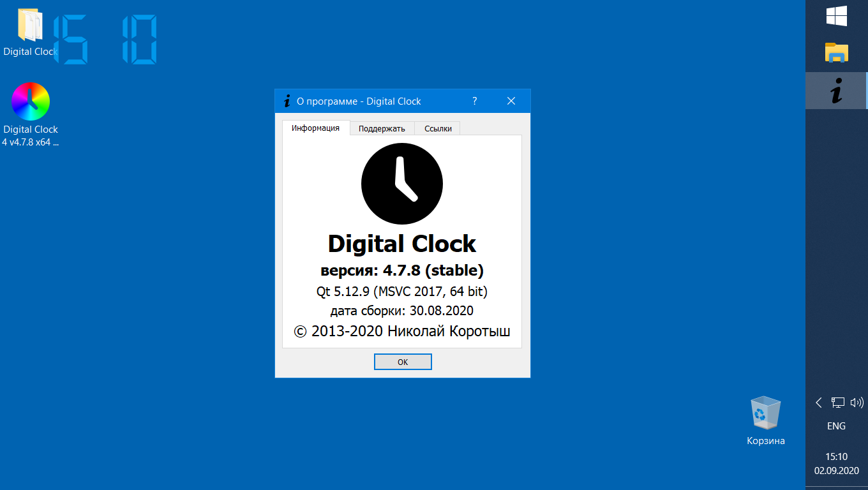Click the 'i' icon in dialog title bar

tap(287, 101)
